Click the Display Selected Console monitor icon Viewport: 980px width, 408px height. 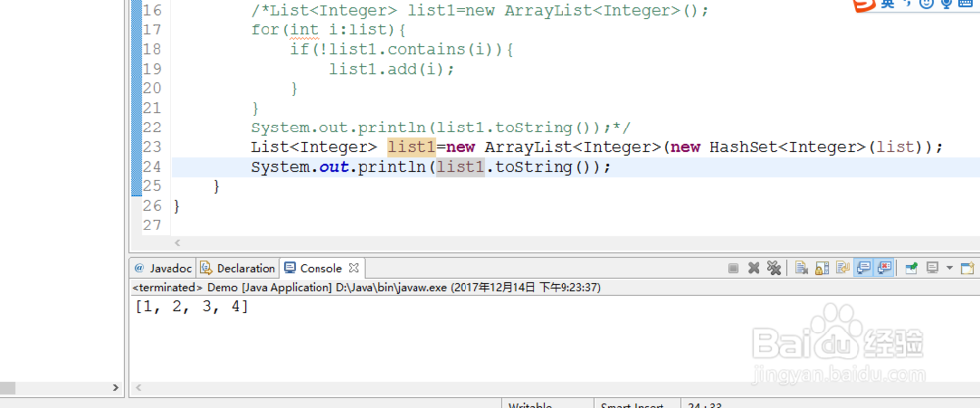click(932, 267)
